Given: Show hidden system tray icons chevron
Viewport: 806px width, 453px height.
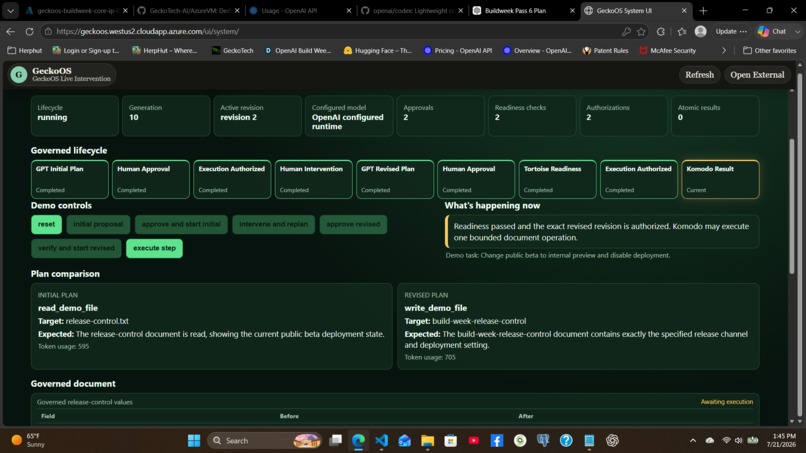Looking at the screenshot, I should [693, 441].
